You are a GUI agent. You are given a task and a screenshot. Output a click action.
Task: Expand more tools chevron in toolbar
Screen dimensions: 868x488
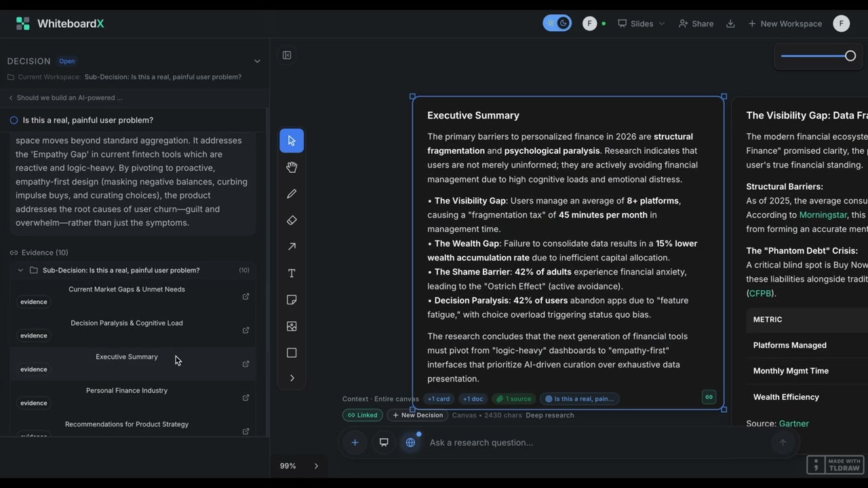tap(292, 378)
